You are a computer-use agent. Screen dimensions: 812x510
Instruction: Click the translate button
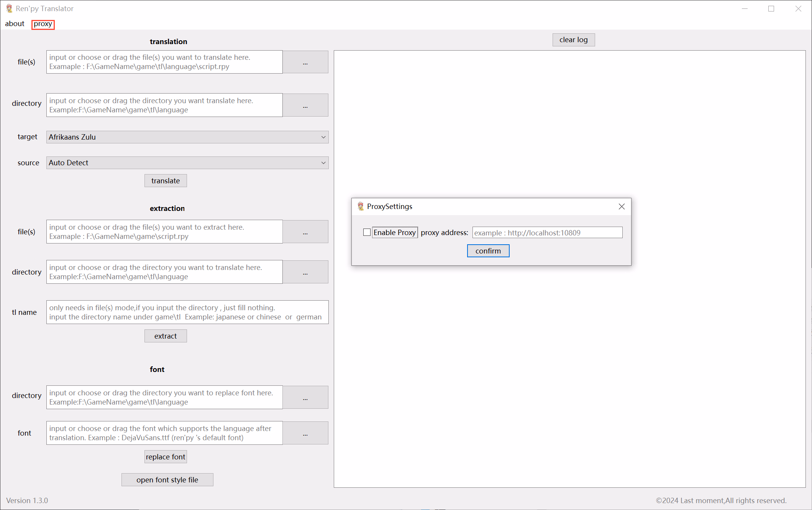166,180
